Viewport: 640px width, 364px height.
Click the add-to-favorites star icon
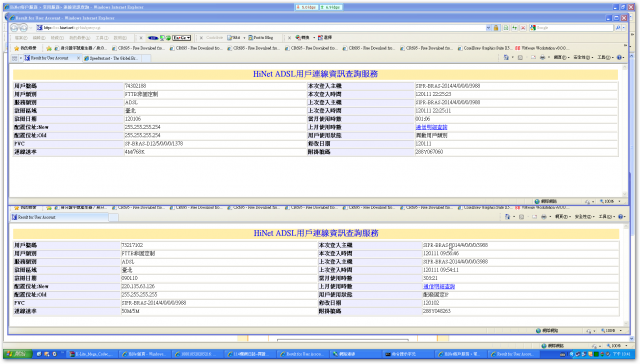[49, 48]
